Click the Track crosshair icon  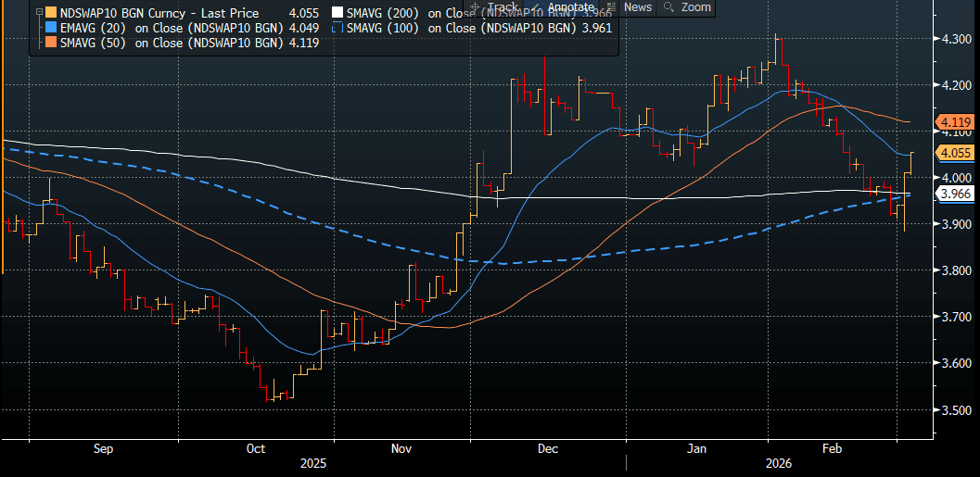click(x=477, y=6)
